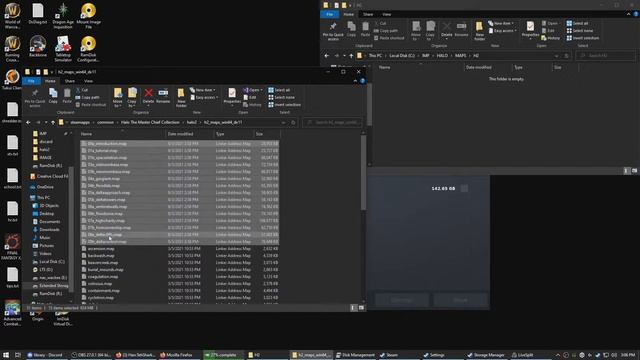Click New folder in the h2_maps window ribbon
This screenshot has height=360, width=640.
[181, 98]
